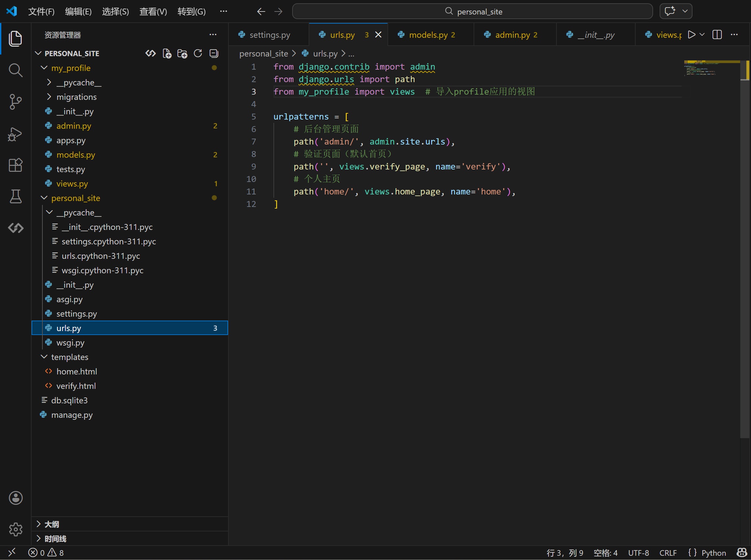The width and height of the screenshot is (751, 560).
Task: Open the Testing flask view
Action: click(x=15, y=196)
